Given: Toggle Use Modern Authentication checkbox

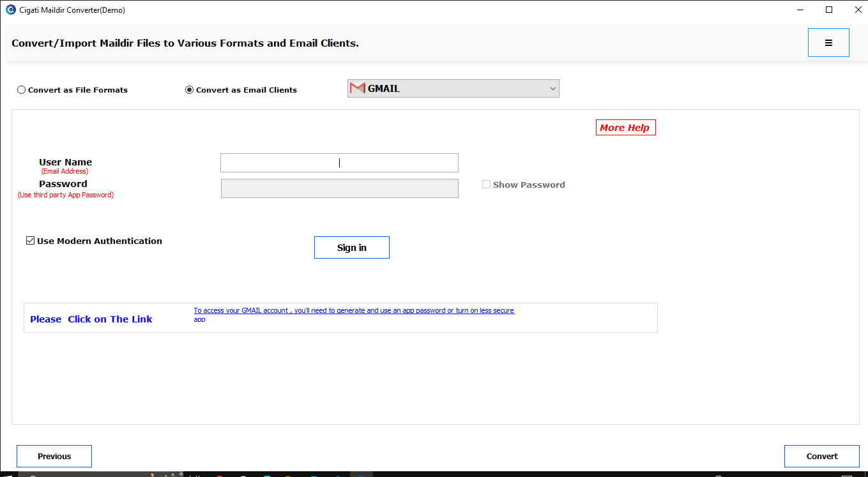Looking at the screenshot, I should point(30,241).
